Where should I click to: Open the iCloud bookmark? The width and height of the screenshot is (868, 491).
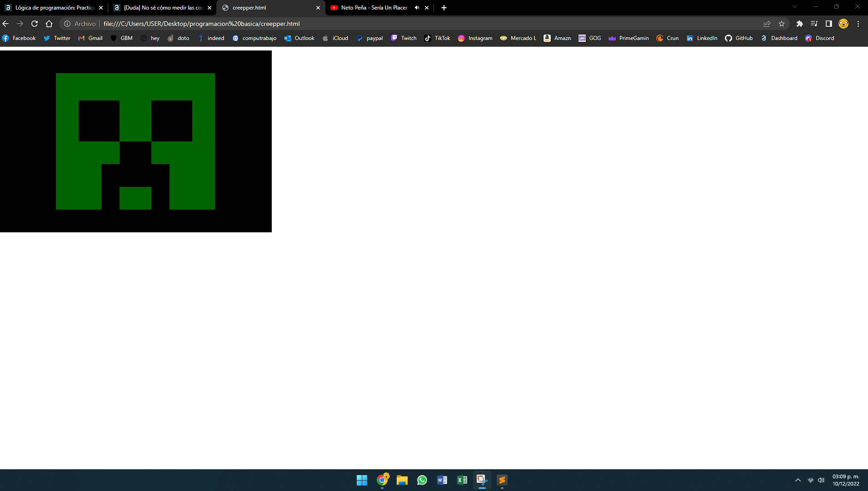click(335, 38)
